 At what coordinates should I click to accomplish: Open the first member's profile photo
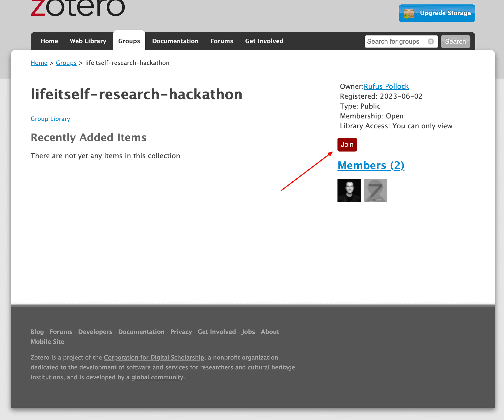point(349,191)
